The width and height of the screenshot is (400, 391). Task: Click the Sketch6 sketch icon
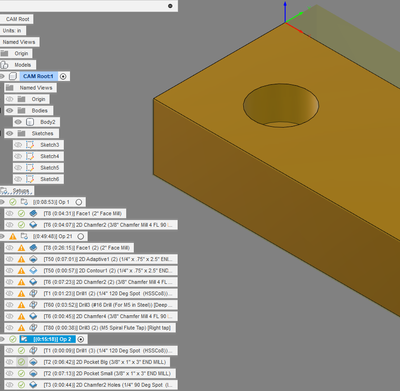click(30, 179)
